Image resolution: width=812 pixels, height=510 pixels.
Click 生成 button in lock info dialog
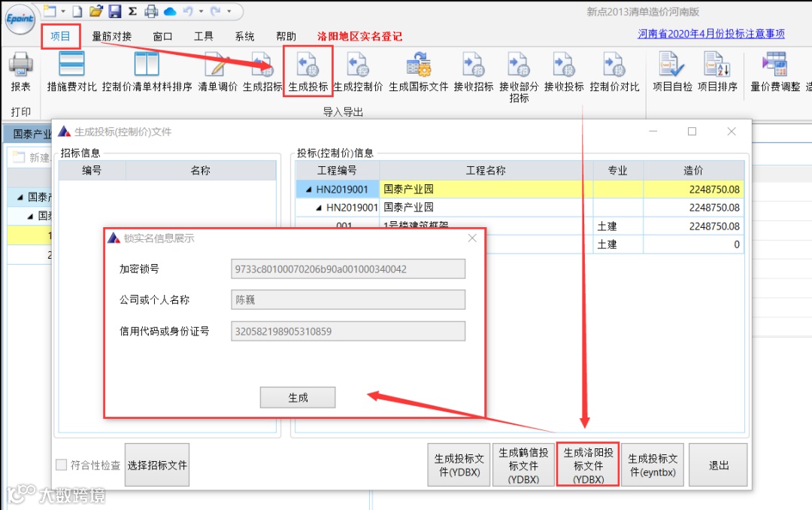pos(298,397)
